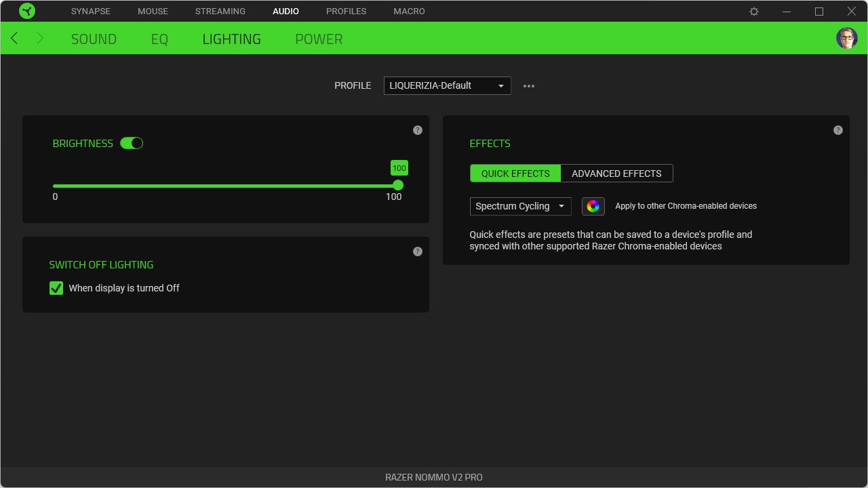Open the user profile avatar

(846, 38)
